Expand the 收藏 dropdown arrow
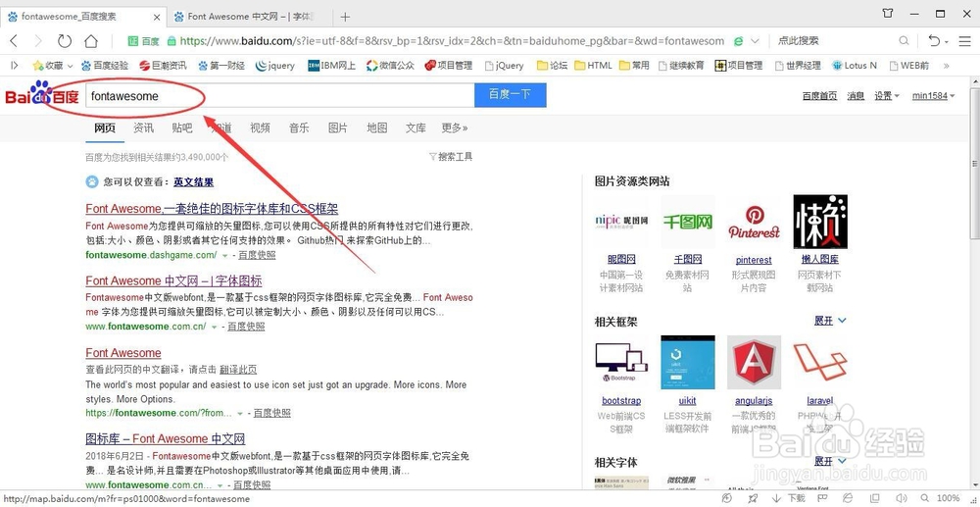Screen dimensions: 980x507 coord(70,66)
